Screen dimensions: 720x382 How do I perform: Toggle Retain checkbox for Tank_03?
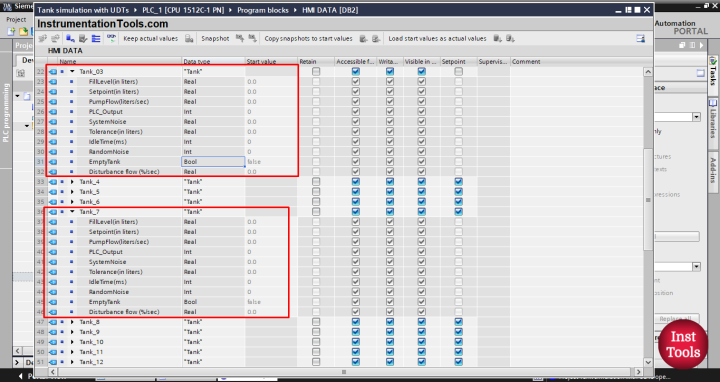[316, 71]
